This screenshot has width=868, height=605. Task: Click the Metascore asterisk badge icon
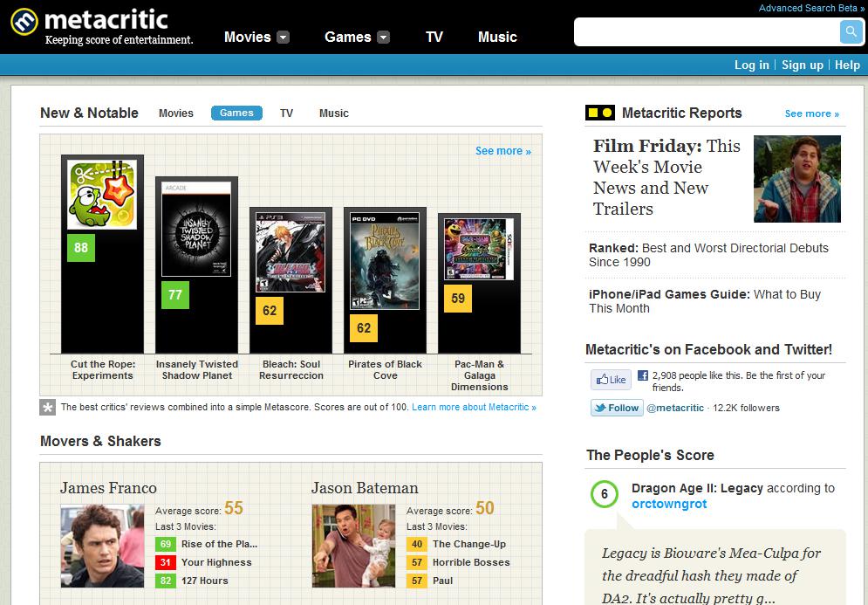(x=48, y=407)
